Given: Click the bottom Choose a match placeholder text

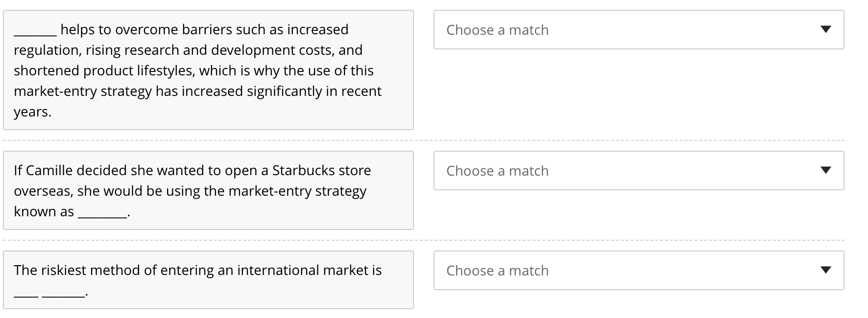Looking at the screenshot, I should (x=496, y=271).
